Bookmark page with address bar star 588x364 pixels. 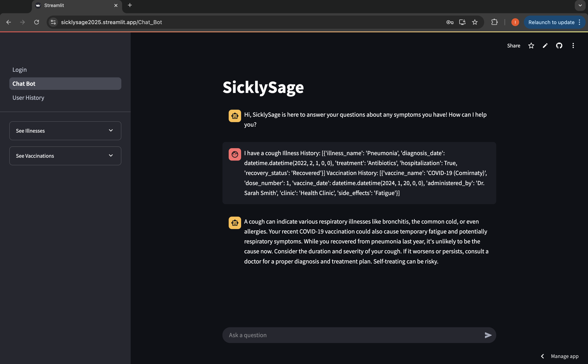(x=475, y=22)
